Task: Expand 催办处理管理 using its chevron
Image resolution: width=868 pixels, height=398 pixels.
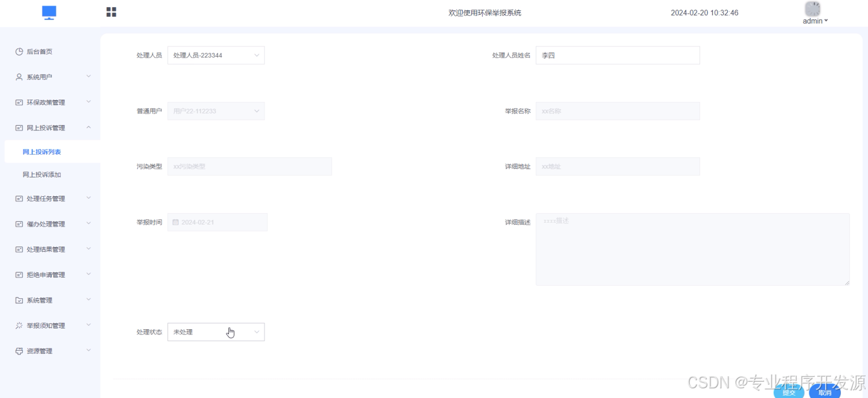Action: coord(89,223)
